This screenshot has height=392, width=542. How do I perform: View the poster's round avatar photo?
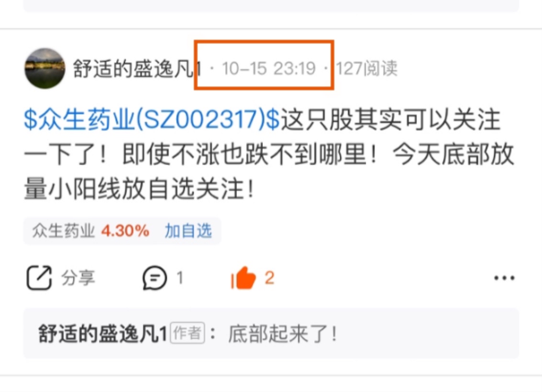point(44,68)
